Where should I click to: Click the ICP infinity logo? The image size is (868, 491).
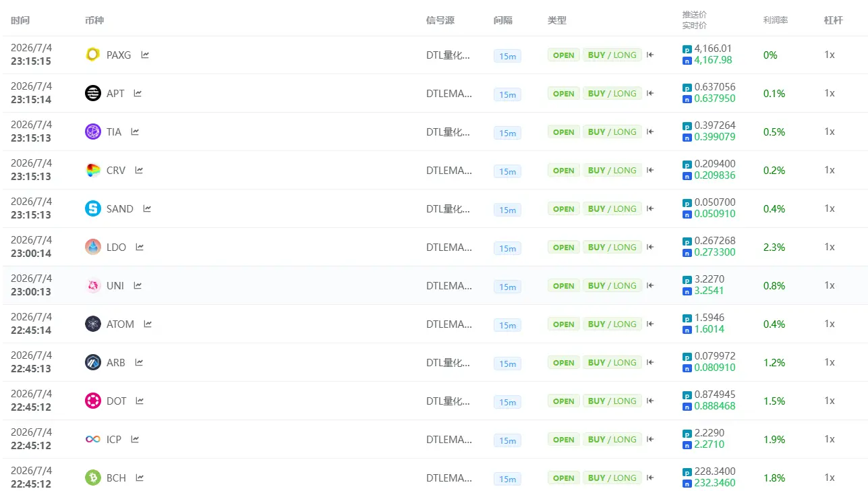click(93, 439)
